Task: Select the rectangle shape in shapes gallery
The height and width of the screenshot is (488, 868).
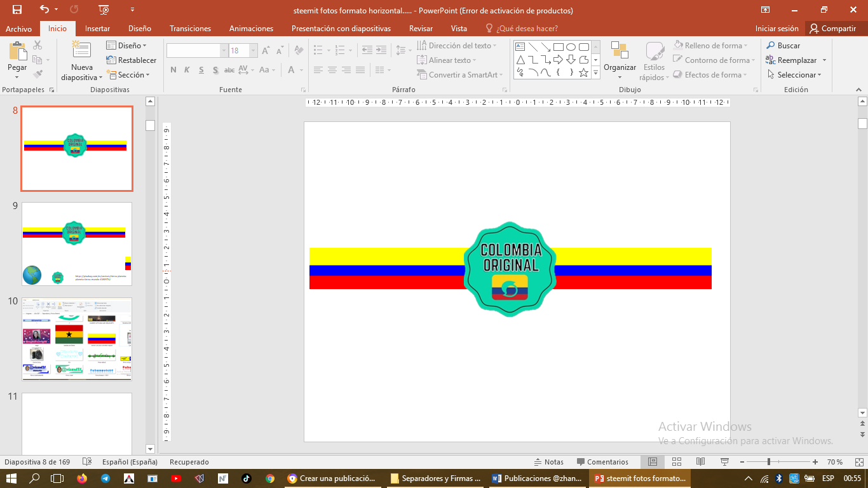Action: (558, 47)
